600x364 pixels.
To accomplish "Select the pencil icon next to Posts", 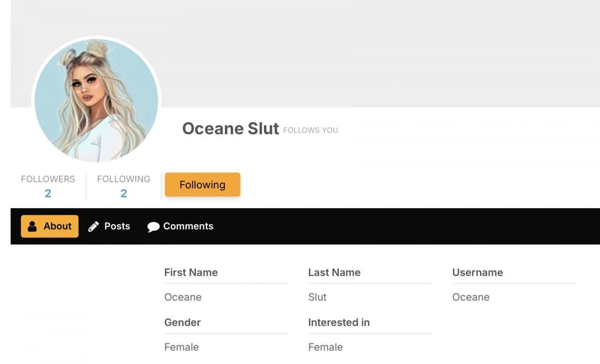I will [93, 226].
